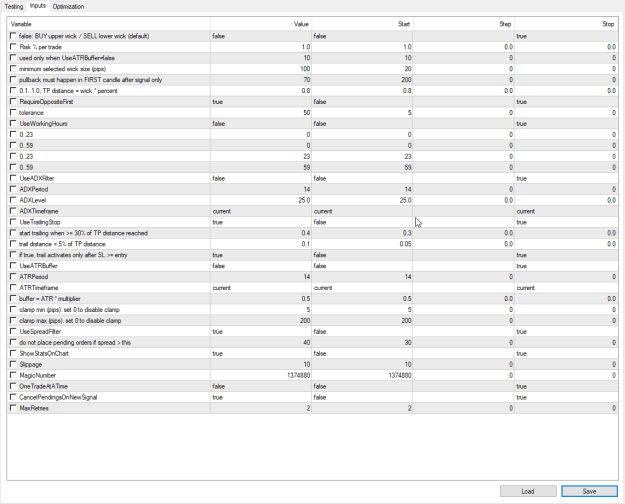625x504 pixels.
Task: Open the Optimization tab
Action: click(68, 6)
